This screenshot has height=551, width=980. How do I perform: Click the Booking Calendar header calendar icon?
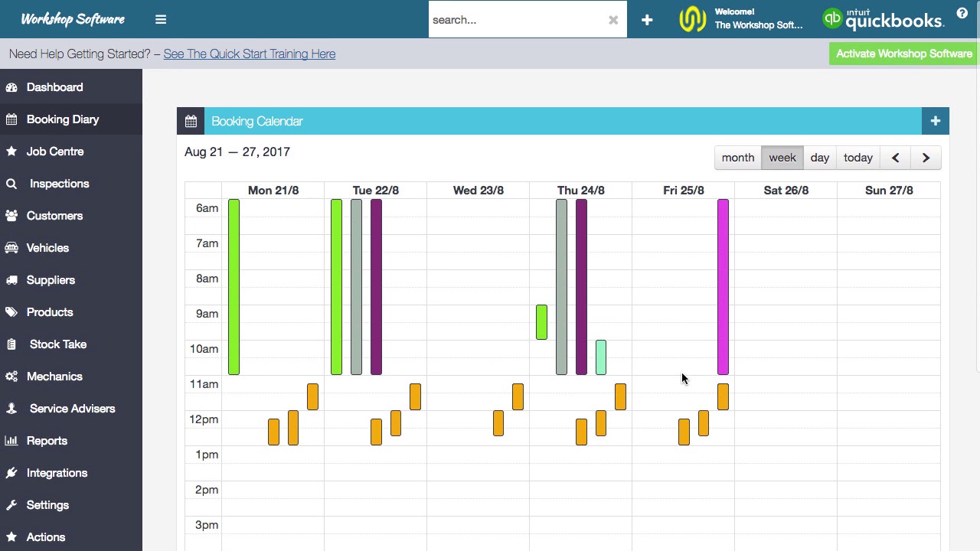click(191, 121)
